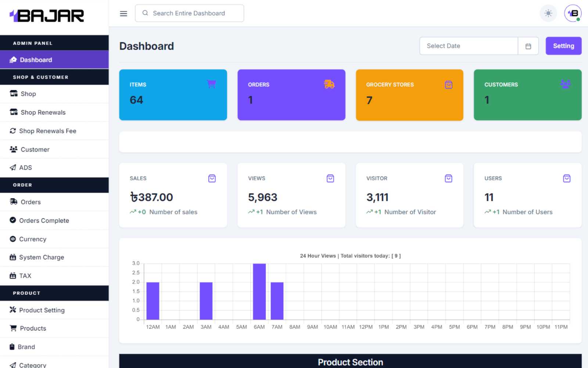The height and width of the screenshot is (368, 588).
Task: Open the Shop menu item
Action: tap(54, 94)
